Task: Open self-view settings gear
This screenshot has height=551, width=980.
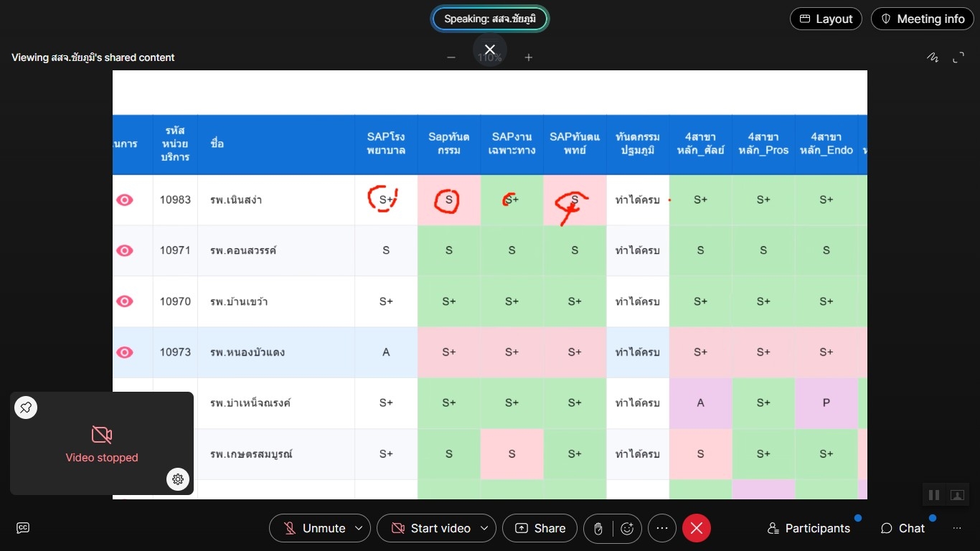Action: point(178,479)
